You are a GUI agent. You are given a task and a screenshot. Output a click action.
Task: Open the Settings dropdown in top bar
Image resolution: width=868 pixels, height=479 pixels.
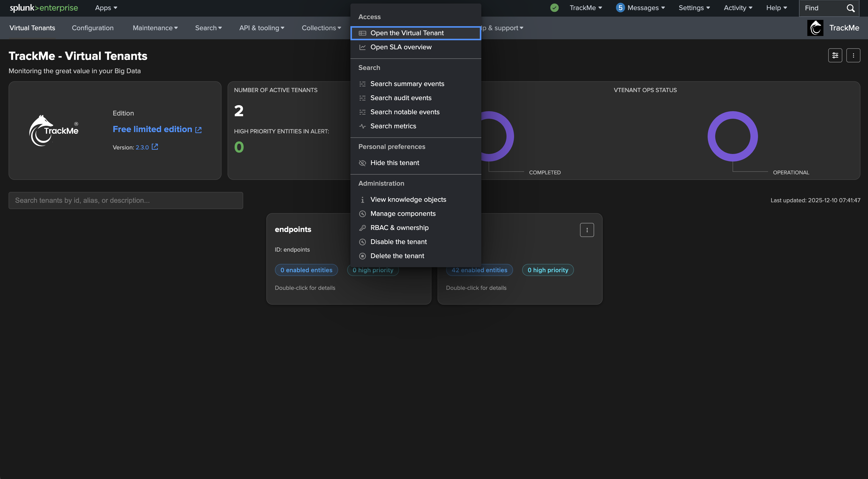694,8
